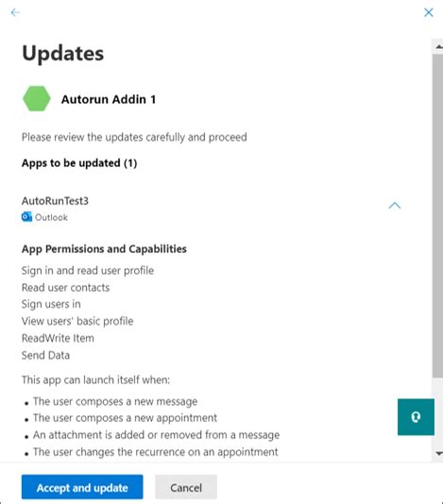Click scrollbar down arrow
443x504 pixels.
439,453
